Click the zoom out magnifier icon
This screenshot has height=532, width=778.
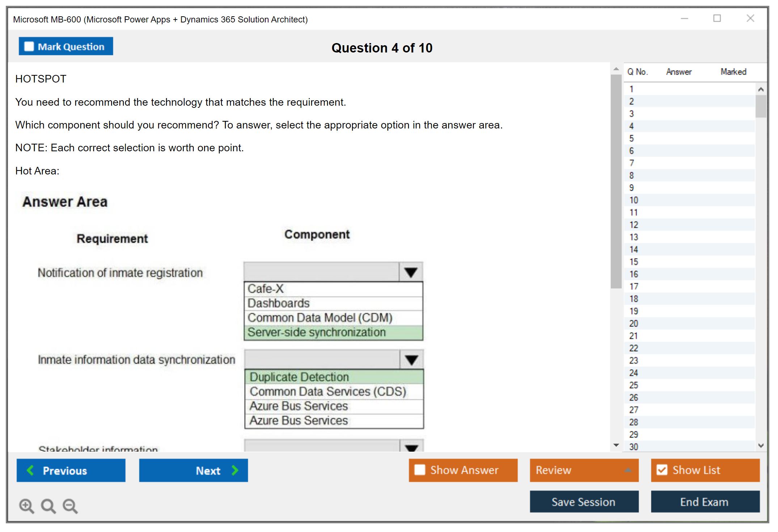70,506
